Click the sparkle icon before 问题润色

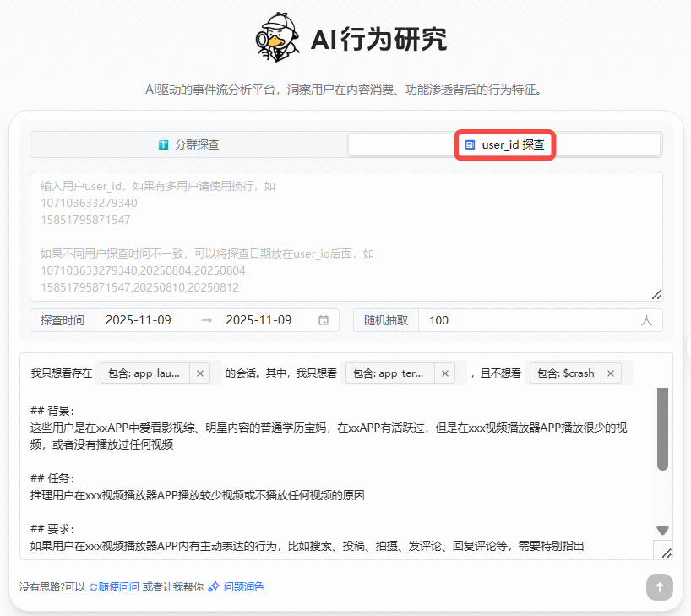(x=214, y=586)
